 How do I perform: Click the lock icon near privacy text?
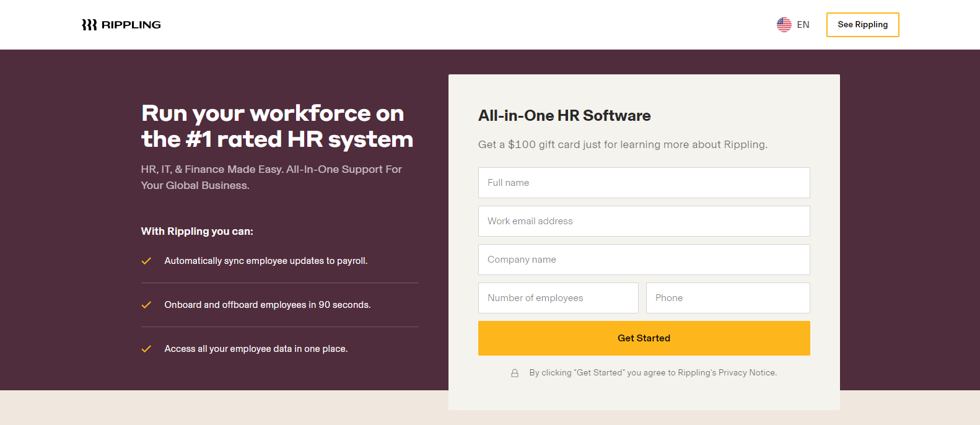coord(515,373)
